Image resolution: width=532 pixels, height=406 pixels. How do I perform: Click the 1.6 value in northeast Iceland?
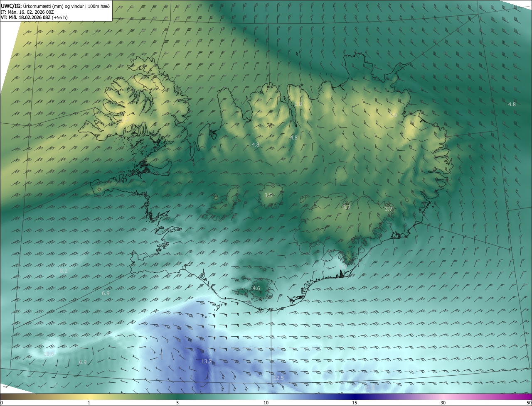click(x=393, y=115)
